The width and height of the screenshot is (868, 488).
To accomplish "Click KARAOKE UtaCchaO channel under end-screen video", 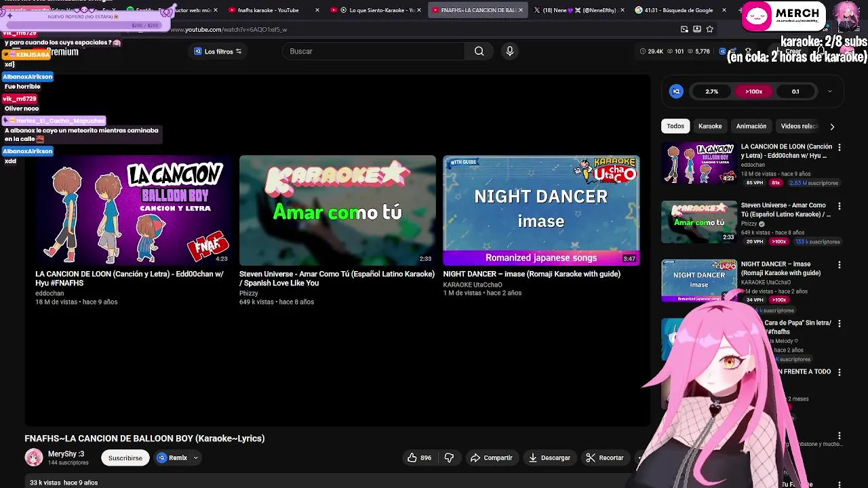I will click(x=473, y=285).
